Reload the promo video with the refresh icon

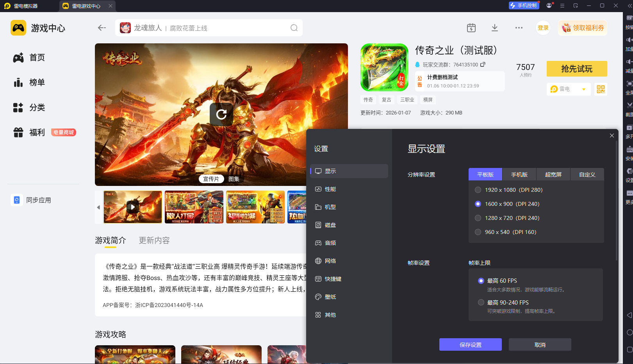point(221,114)
